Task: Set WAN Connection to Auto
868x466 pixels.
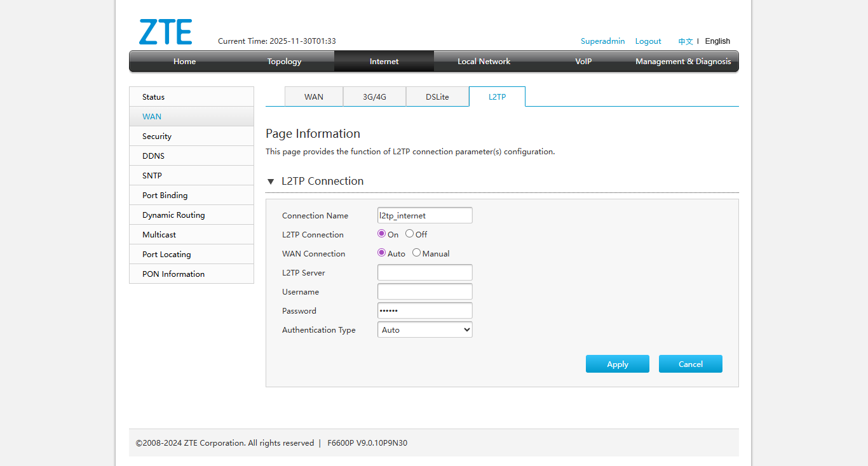Action: [x=382, y=253]
